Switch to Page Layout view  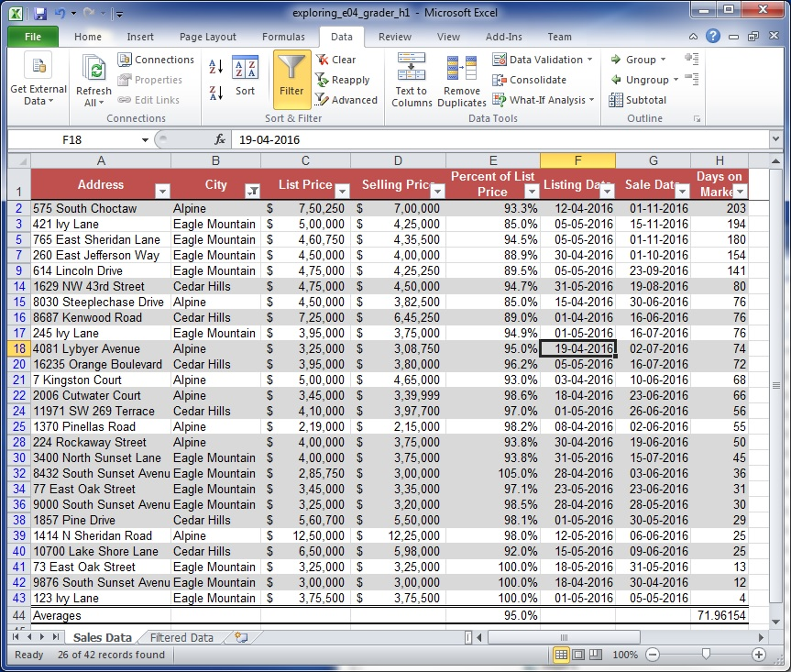(578, 655)
